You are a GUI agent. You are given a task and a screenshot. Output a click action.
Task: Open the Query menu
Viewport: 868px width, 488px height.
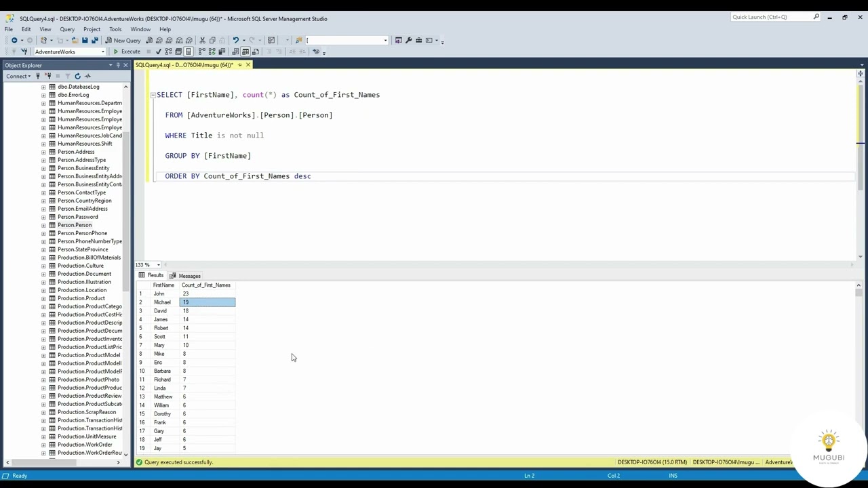click(x=67, y=29)
